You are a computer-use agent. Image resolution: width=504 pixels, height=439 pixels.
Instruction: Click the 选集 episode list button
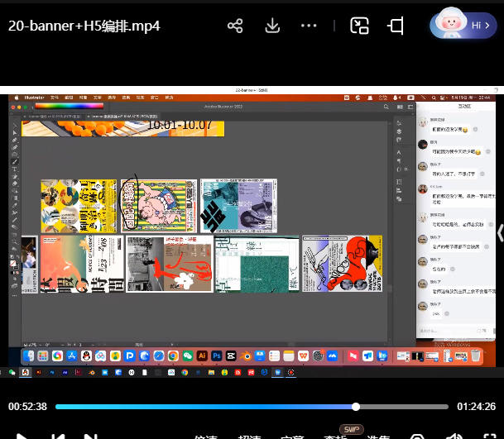tap(378, 437)
